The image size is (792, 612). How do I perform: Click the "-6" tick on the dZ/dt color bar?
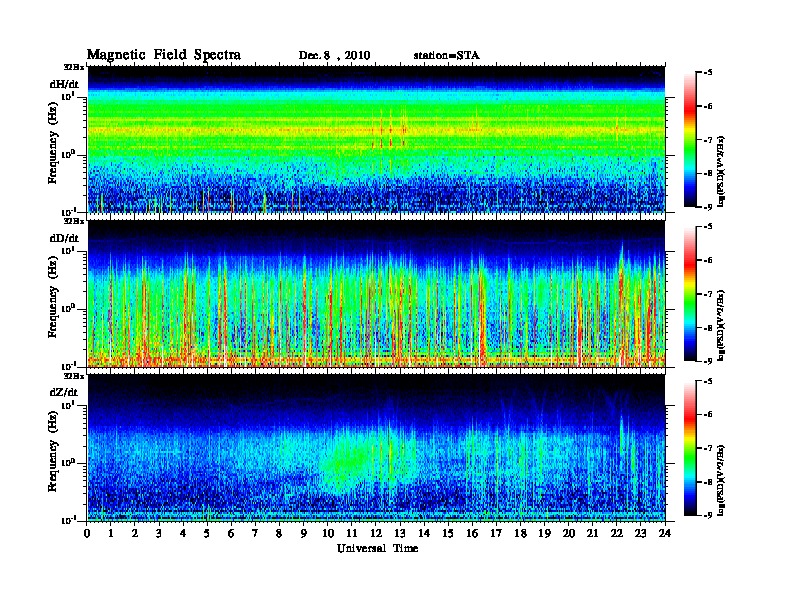708,414
